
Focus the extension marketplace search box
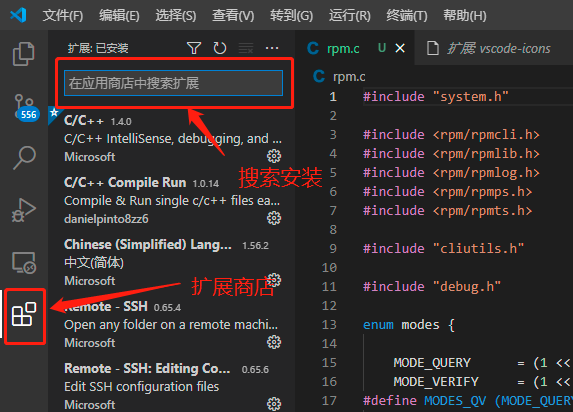(173, 83)
